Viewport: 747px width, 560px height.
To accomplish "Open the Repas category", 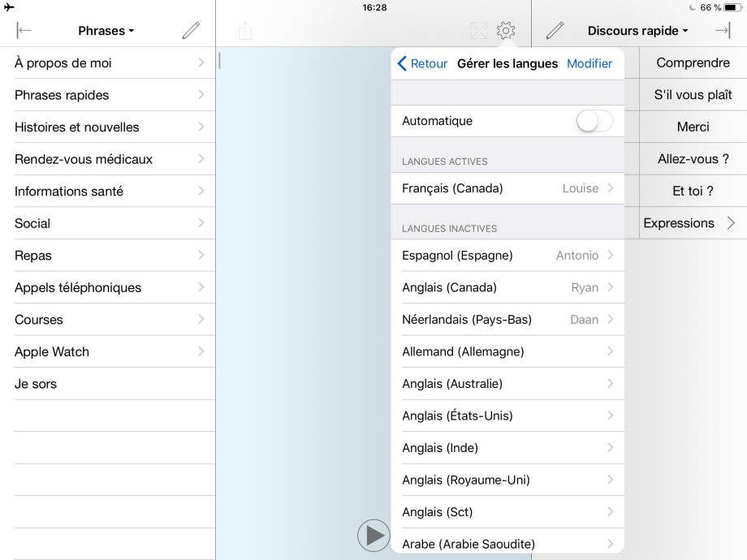I will click(x=108, y=255).
